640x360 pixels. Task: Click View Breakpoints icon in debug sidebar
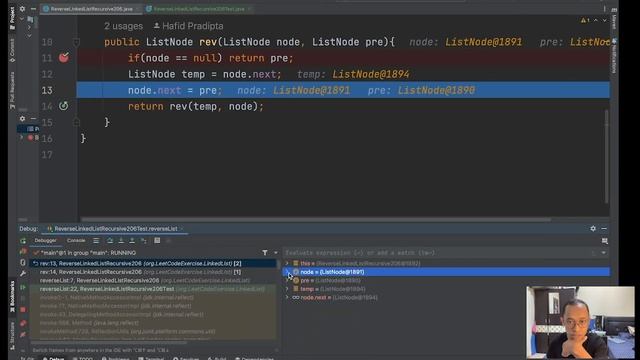(23, 323)
